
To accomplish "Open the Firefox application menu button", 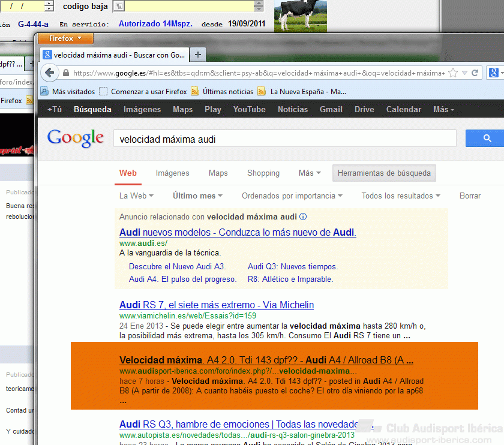I will click(65, 38).
